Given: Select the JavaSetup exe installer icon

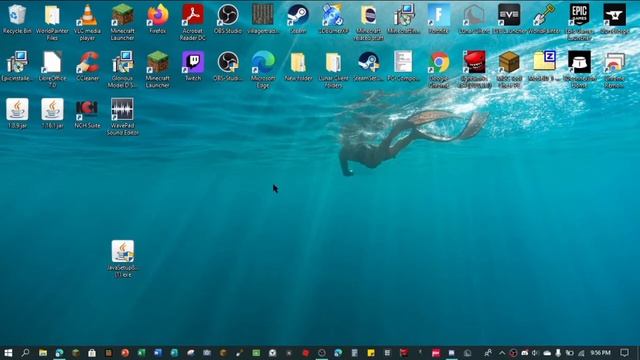Looking at the screenshot, I should tap(122, 259).
